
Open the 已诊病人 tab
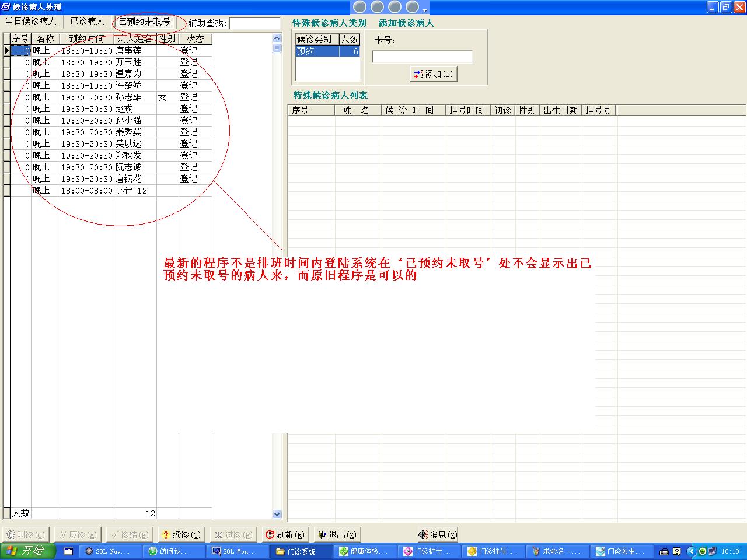click(x=88, y=22)
